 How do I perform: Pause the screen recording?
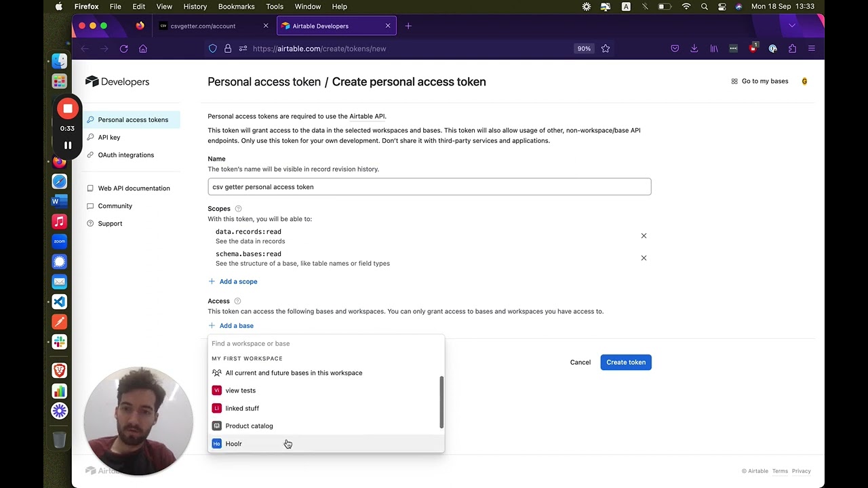[x=68, y=145]
